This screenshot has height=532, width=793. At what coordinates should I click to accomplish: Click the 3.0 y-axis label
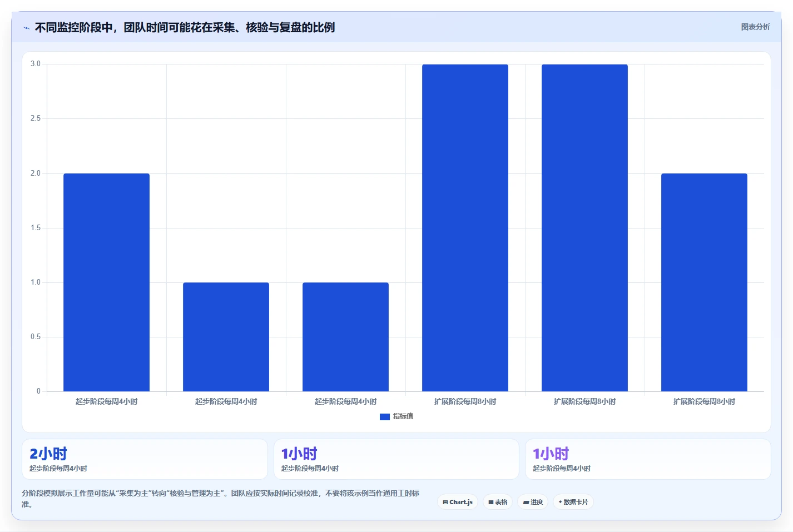36,64
